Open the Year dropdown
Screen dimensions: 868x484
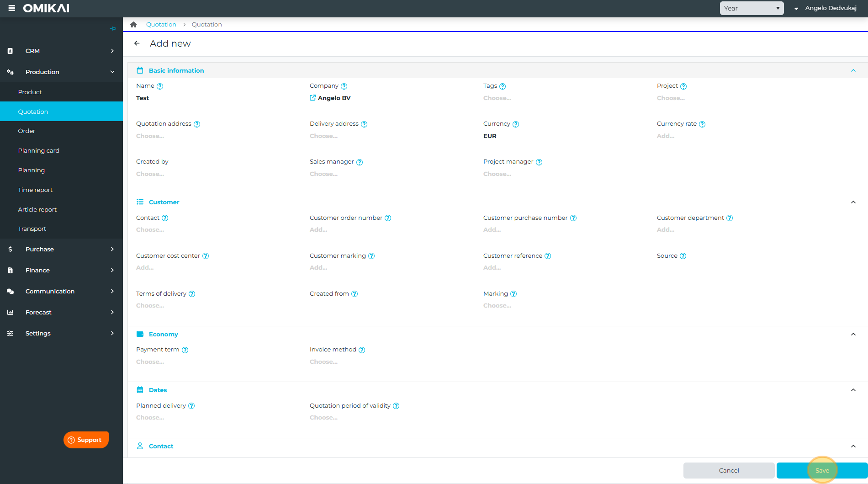coord(752,8)
